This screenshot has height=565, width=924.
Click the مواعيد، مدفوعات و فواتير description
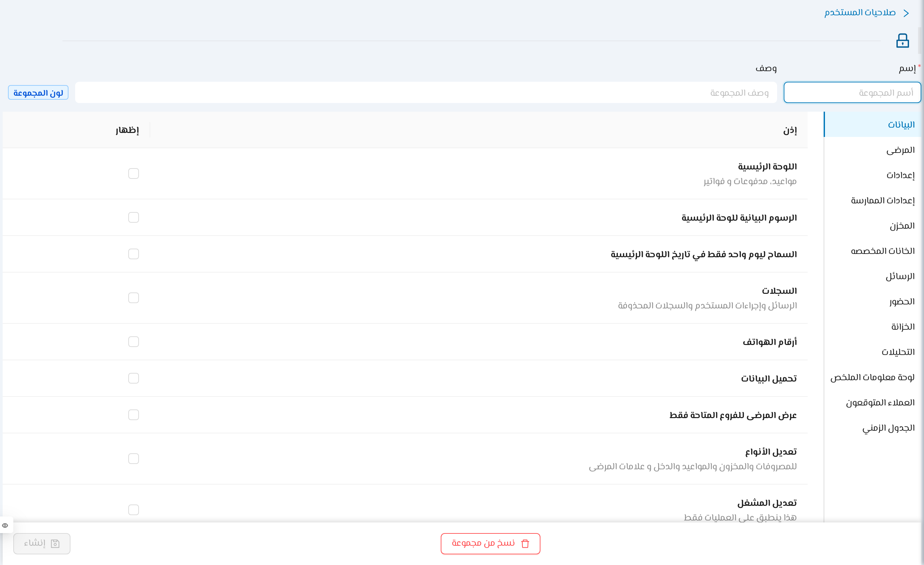(750, 181)
